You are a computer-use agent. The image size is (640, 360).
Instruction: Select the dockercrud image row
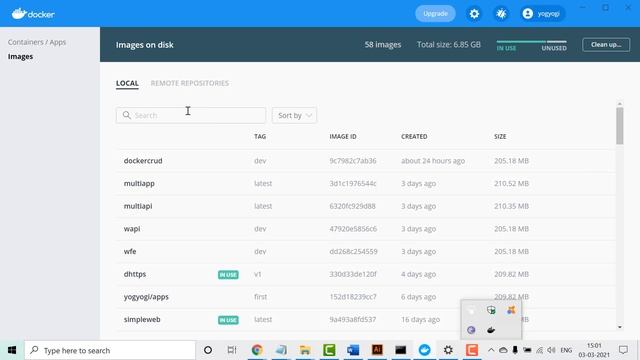(365, 161)
